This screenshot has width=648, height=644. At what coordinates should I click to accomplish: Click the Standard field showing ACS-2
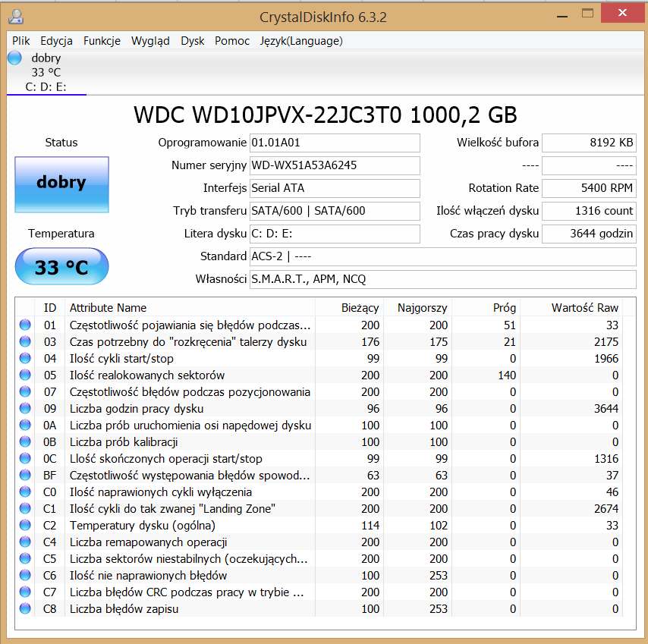443,256
